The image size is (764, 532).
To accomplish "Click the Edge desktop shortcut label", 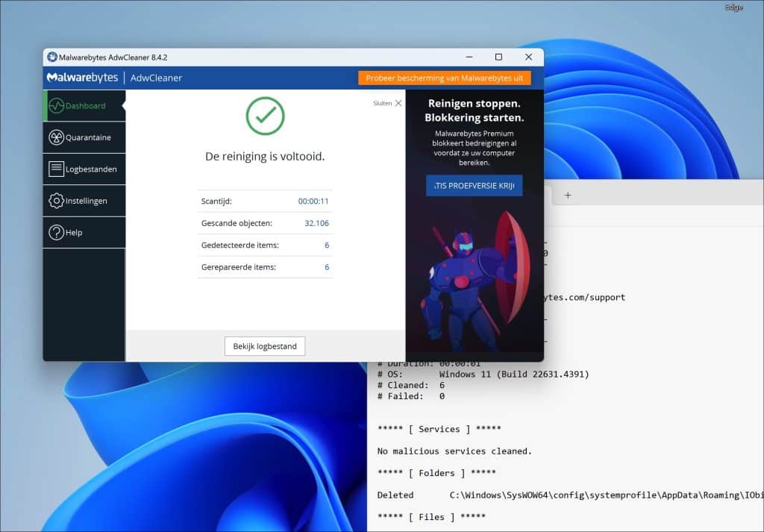I will (x=734, y=7).
